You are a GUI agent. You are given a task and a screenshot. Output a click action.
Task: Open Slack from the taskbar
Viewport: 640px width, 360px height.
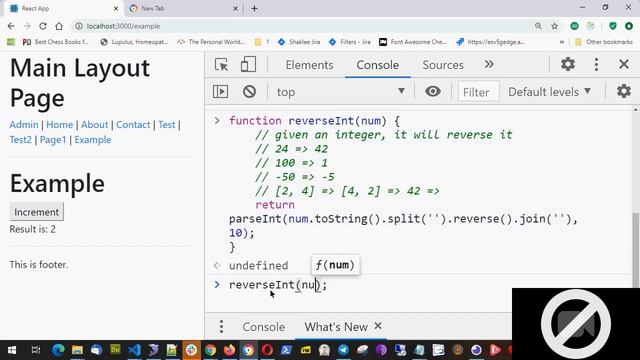[x=191, y=350]
